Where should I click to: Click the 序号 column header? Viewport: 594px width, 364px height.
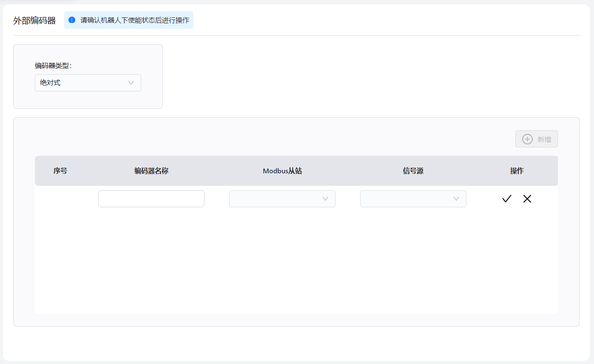[60, 171]
